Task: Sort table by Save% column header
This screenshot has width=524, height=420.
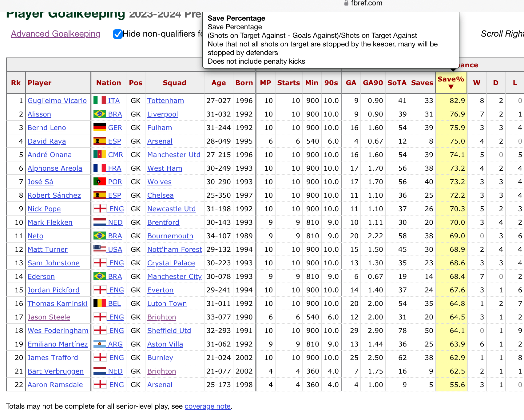Action: click(x=451, y=82)
